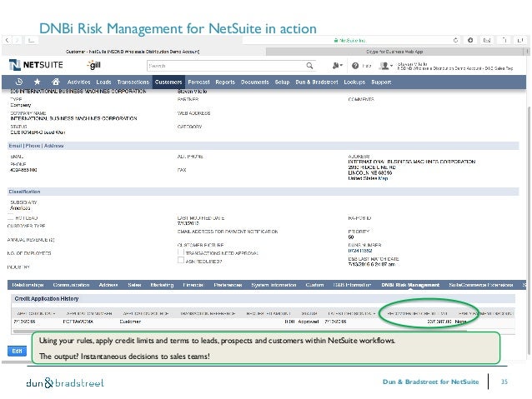
Task: Open the Customers menu
Action: tap(168, 82)
